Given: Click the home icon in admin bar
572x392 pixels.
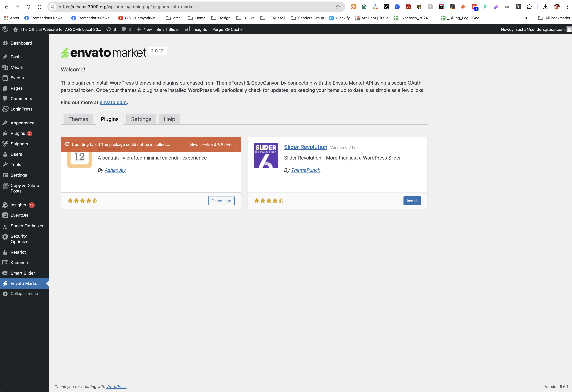Looking at the screenshot, I should [15, 29].
